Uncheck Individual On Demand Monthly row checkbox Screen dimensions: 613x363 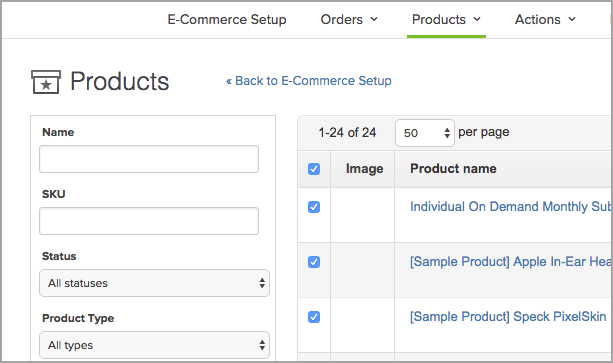[314, 207]
